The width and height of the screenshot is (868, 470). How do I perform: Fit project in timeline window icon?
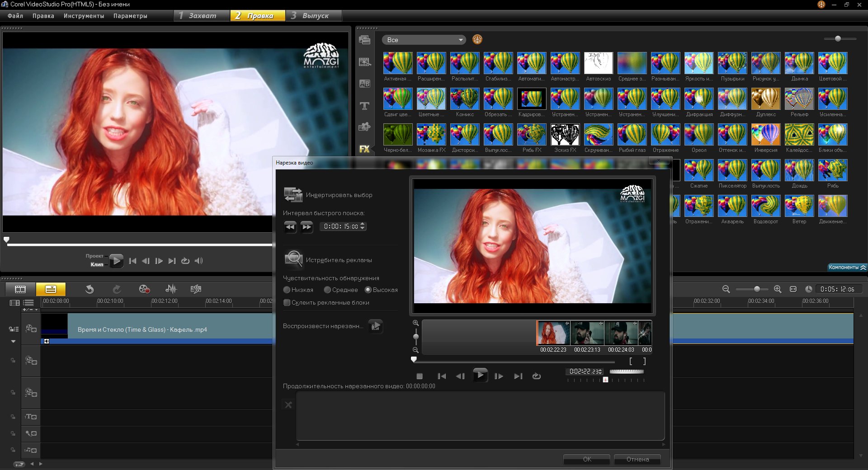pyautogui.click(x=793, y=289)
